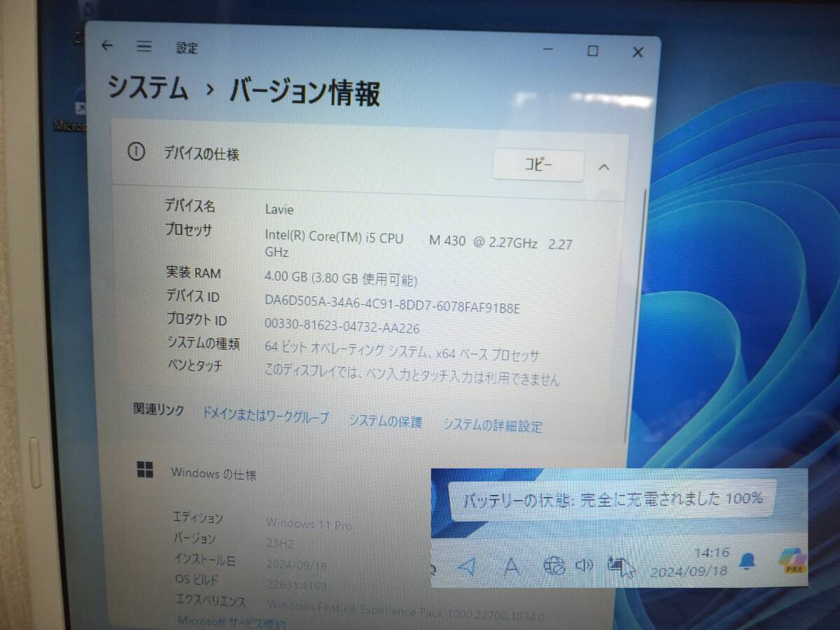The height and width of the screenshot is (630, 840).
Task: Maximize the Settings window
Action: click(x=592, y=50)
